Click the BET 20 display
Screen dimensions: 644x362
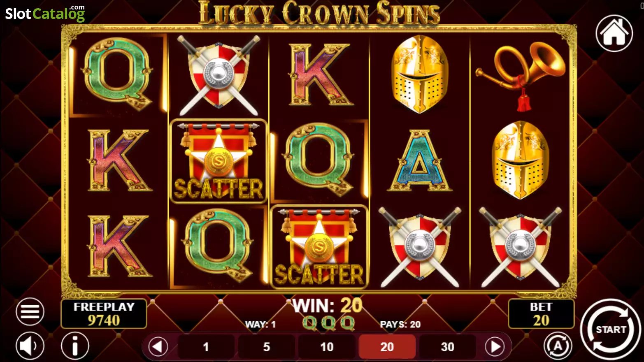(x=541, y=314)
